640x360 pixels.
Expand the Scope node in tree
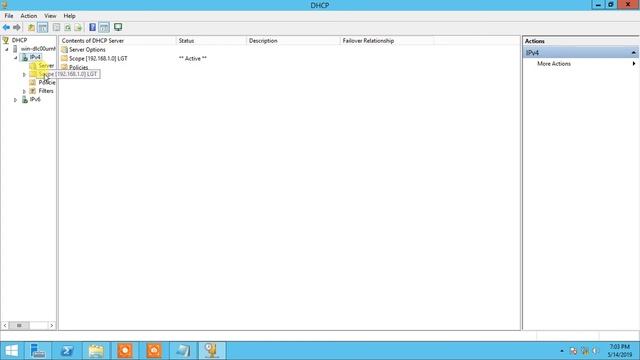24,74
